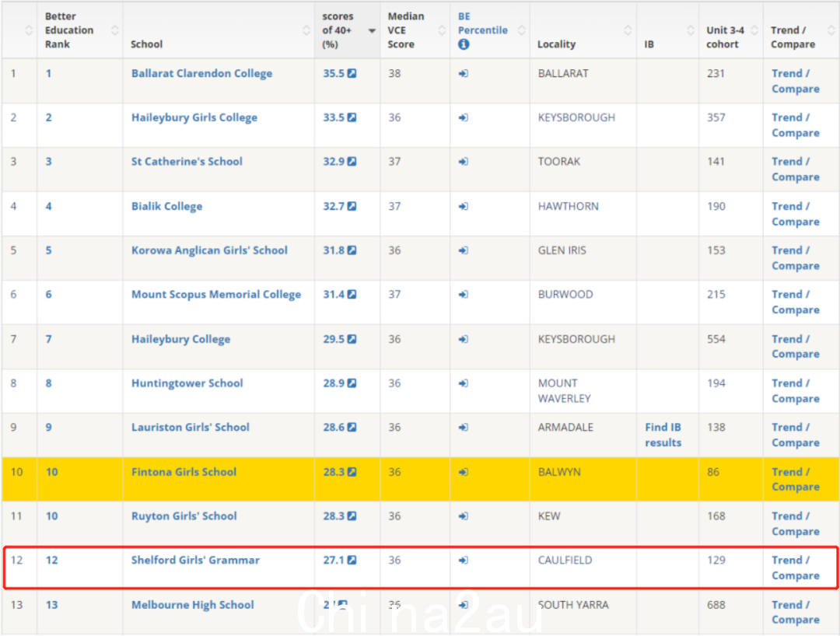Open Trend / Compare for Ballarat Clarendon
Image resolution: width=840 pixels, height=636 pixels.
tap(796, 81)
